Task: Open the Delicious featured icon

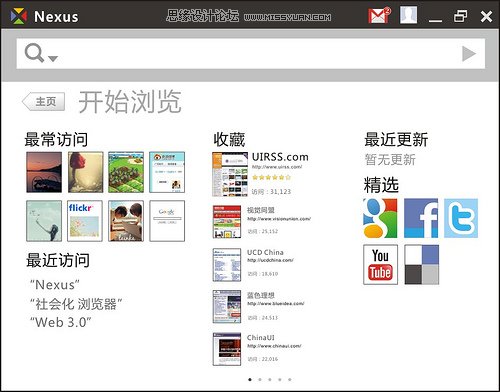Action: coord(422,265)
